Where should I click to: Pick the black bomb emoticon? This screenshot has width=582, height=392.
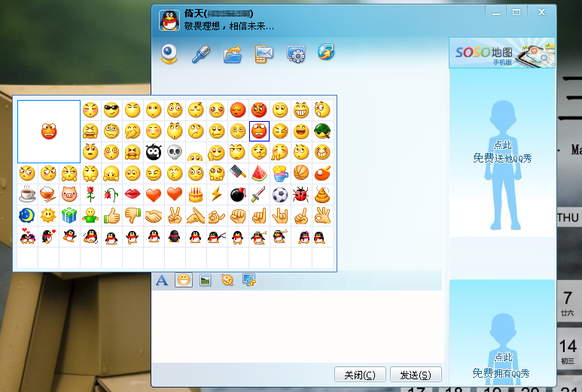(238, 194)
